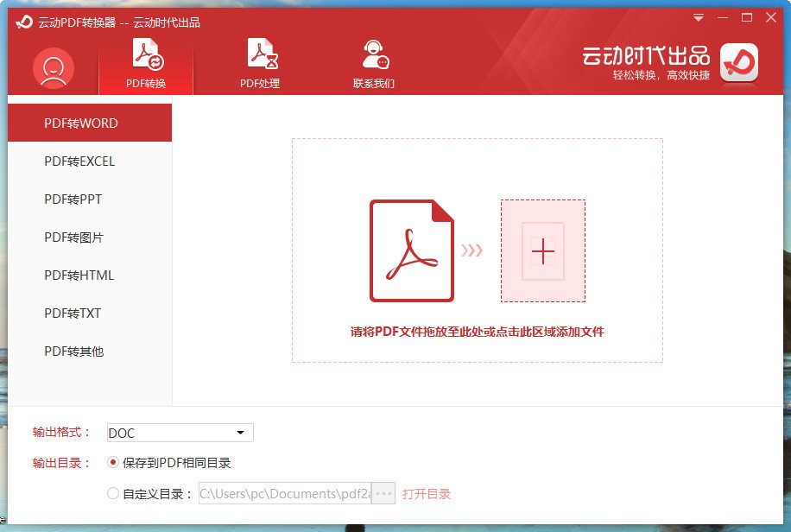Switch to the PDF处理 tab
Viewport: 791px width, 532px height.
(260, 64)
